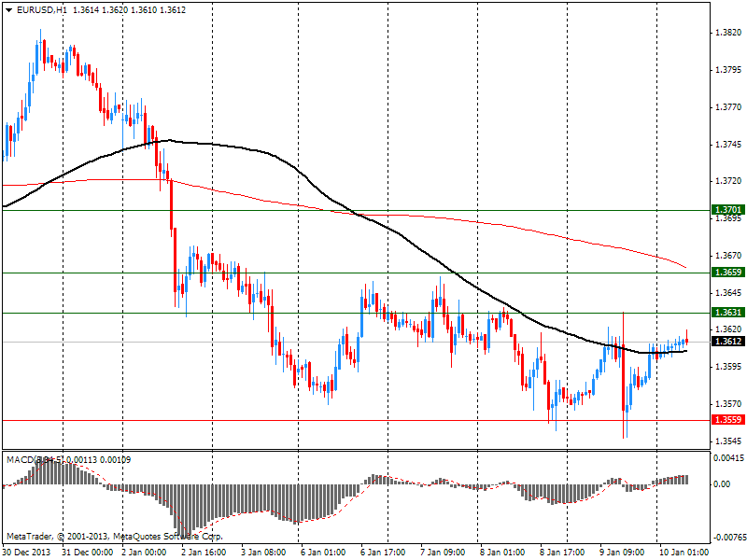
Task: Click the MetaTrader copyright text
Action: coord(114,537)
